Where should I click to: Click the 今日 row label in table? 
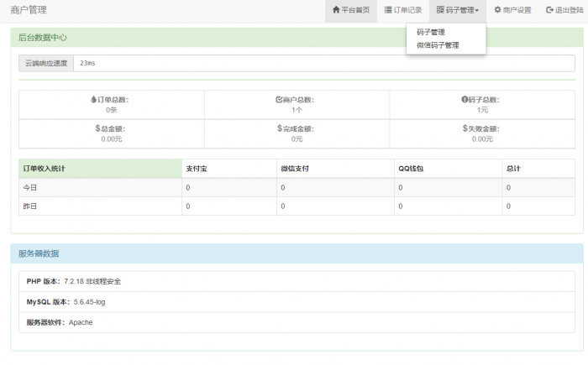[29, 188]
